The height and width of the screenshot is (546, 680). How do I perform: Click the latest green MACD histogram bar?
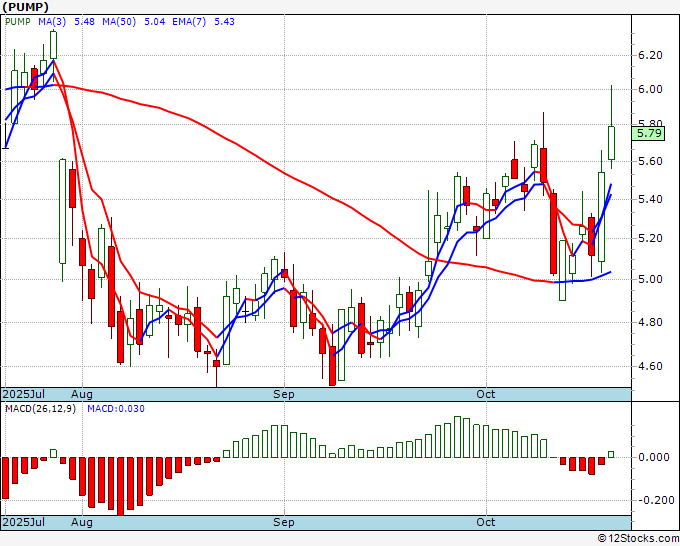click(611, 454)
